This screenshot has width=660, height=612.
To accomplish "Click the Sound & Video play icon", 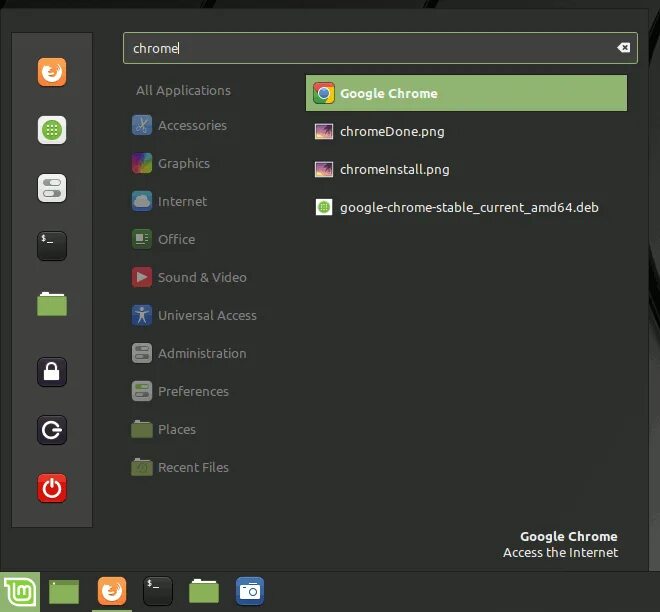I will click(x=142, y=277).
